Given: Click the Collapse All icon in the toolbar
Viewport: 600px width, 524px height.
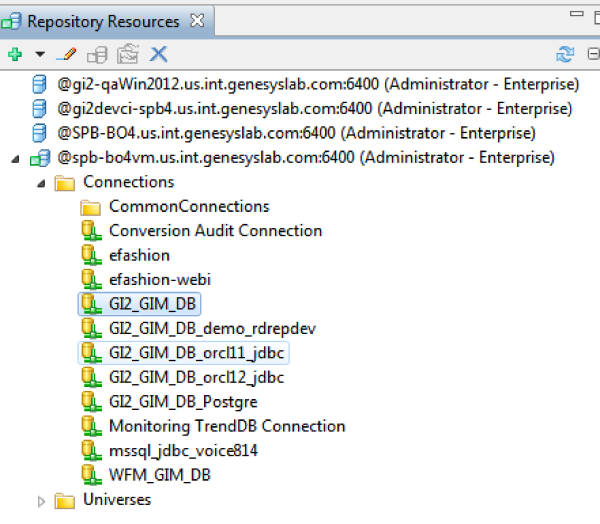Looking at the screenshot, I should (593, 54).
